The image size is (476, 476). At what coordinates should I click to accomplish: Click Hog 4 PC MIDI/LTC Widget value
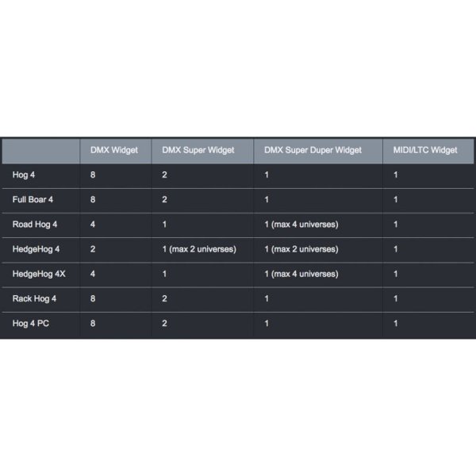point(396,324)
